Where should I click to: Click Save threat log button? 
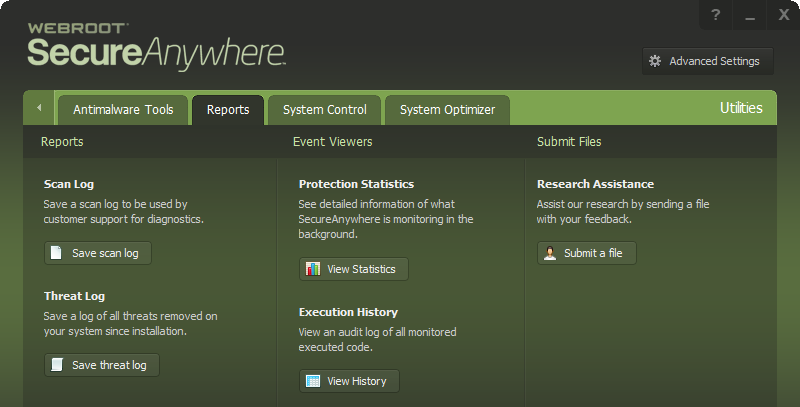coord(102,365)
